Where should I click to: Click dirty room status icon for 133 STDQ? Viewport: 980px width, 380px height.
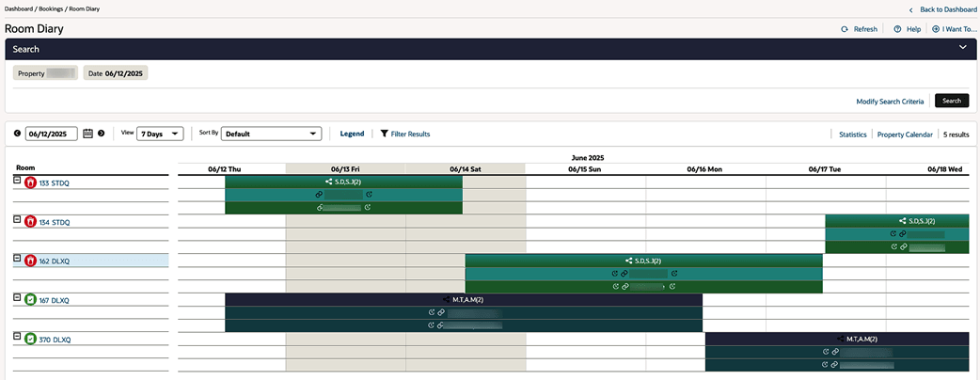click(30, 183)
